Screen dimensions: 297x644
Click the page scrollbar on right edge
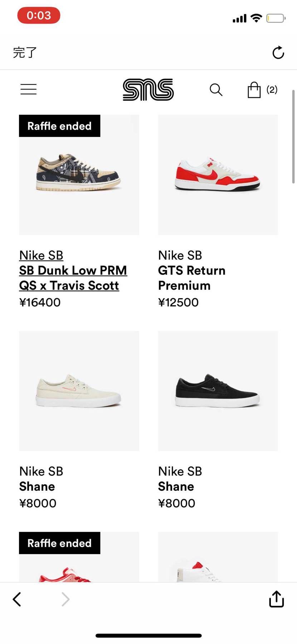293,137
